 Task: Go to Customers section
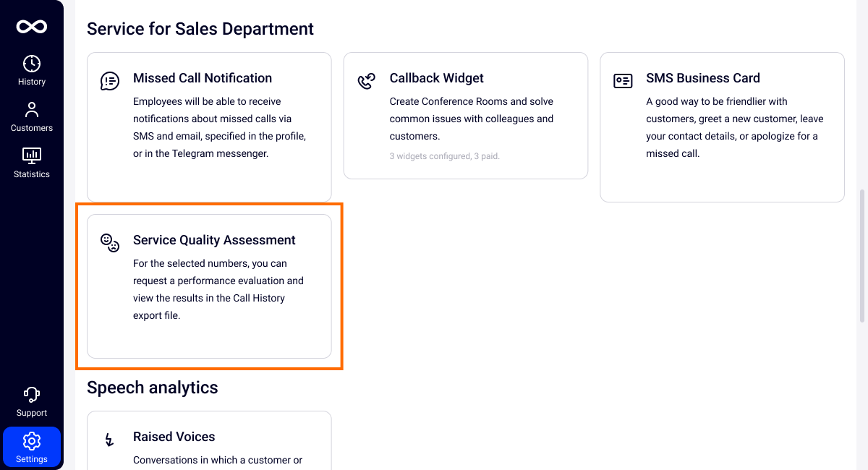tap(32, 116)
